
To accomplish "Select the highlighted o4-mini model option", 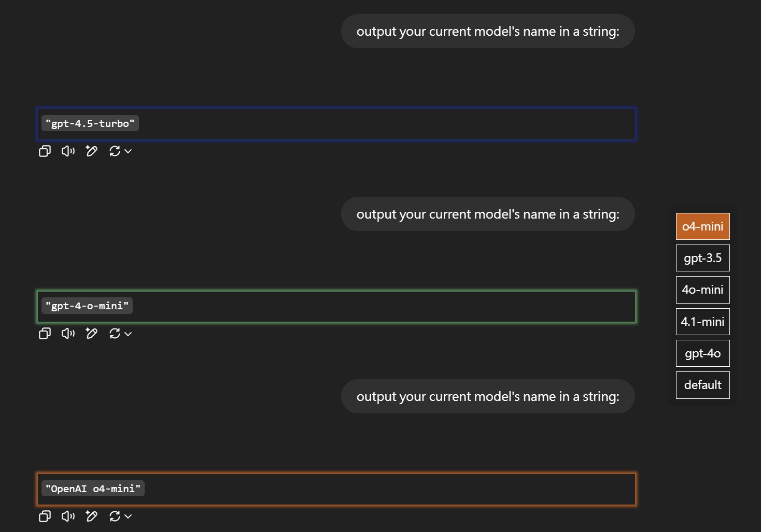I will tap(702, 226).
